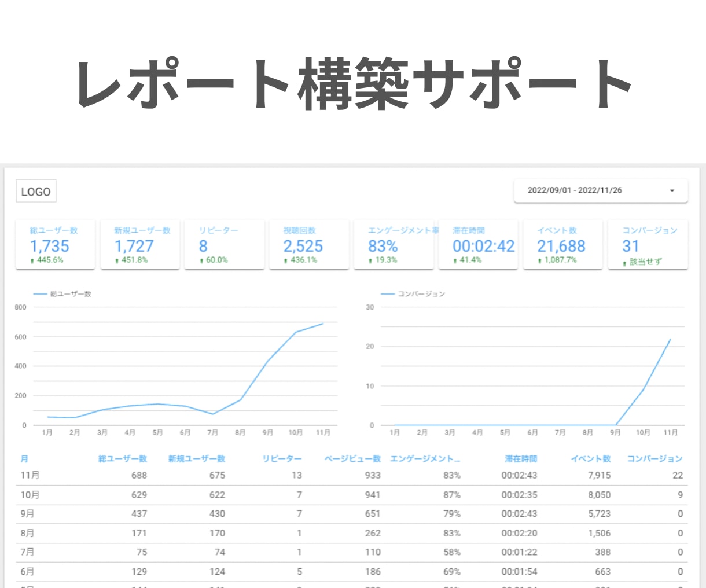Select the 11月 row label in table
Viewport: 706px width, 588px height.
[x=30, y=475]
